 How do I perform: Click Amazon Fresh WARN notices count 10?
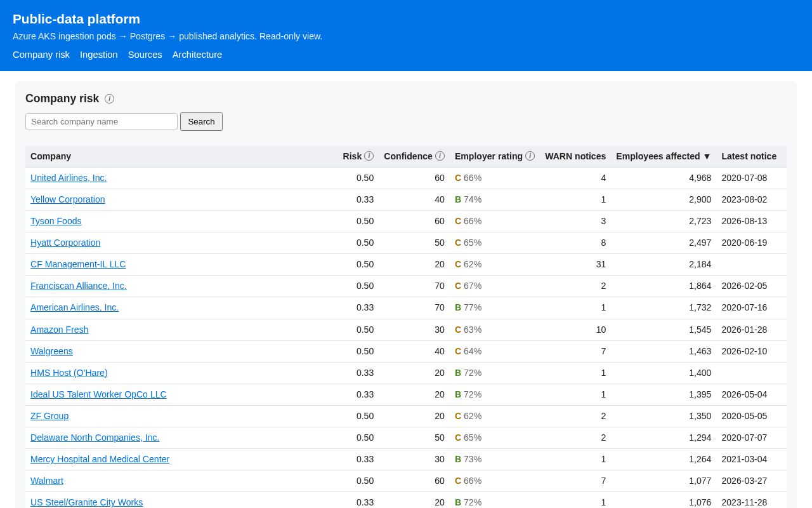click(601, 330)
